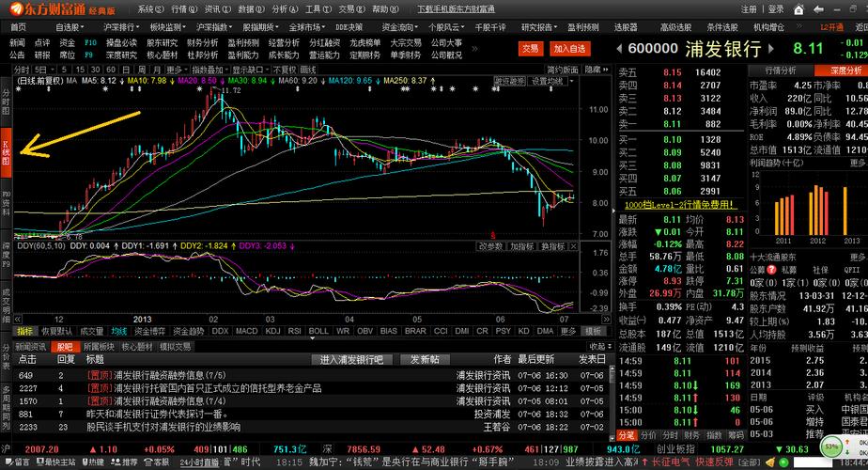
Task: Toggle the 画线 drawing tool
Action: [307, 70]
